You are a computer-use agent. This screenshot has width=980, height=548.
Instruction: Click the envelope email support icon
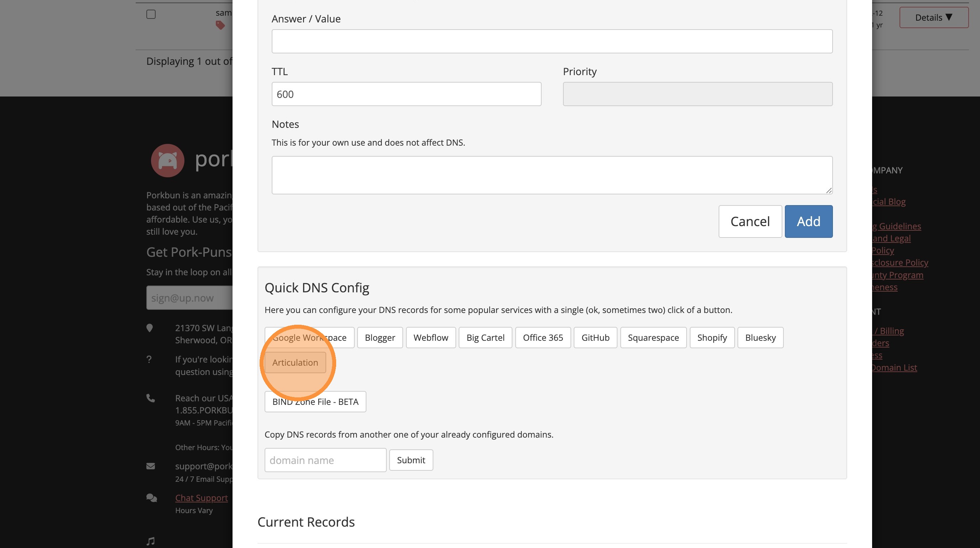pos(151,466)
